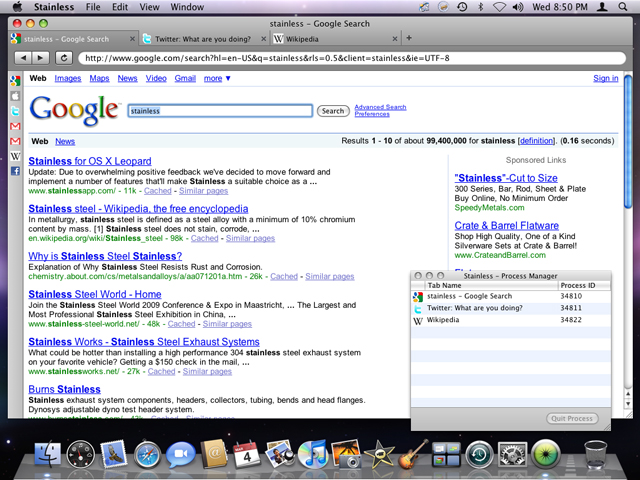Click the page scroll down arrow
640x480 pixels.
click(x=628, y=404)
